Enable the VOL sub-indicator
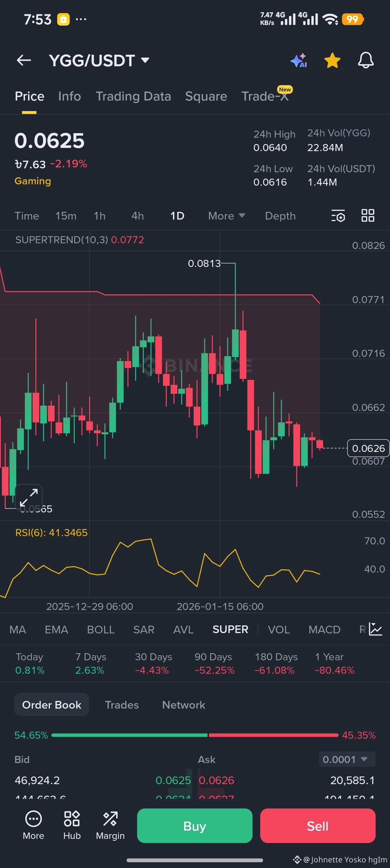Image resolution: width=390 pixels, height=868 pixels. coord(279,630)
